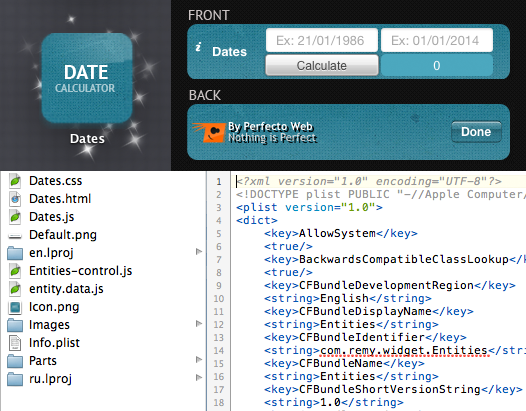Click the Calculate button

322,65
